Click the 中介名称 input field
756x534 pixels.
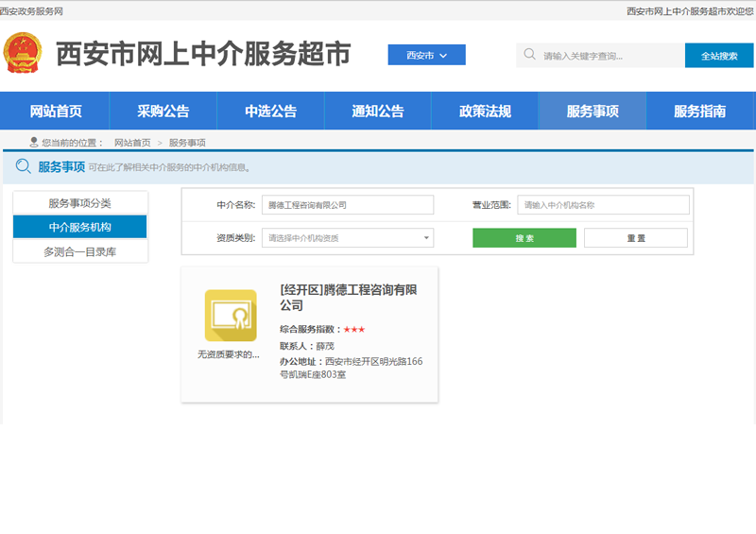click(348, 205)
